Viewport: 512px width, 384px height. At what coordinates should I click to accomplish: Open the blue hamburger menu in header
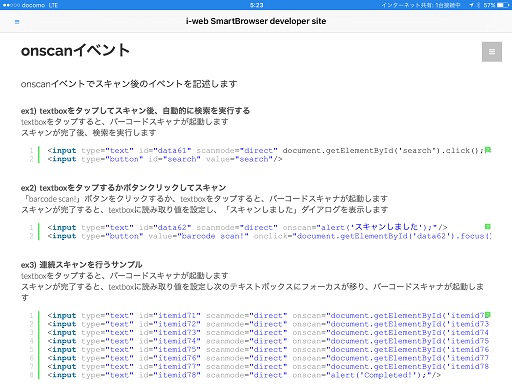17,22
